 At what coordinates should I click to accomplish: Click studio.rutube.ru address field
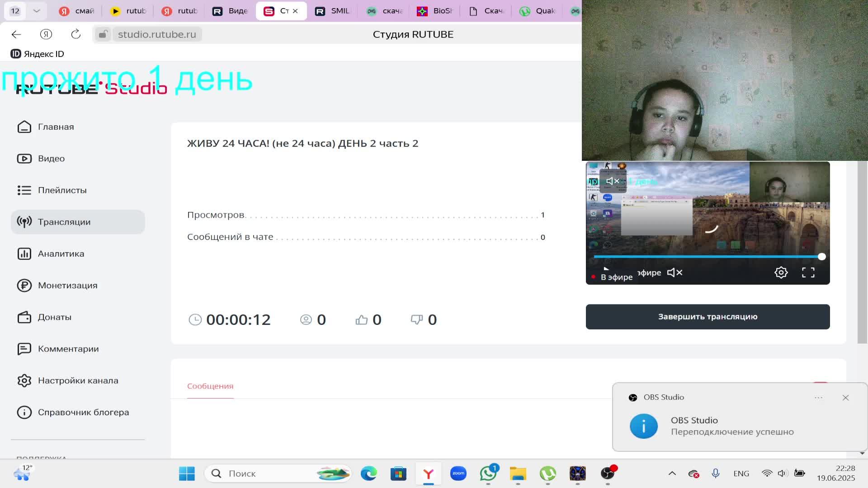tap(157, 34)
